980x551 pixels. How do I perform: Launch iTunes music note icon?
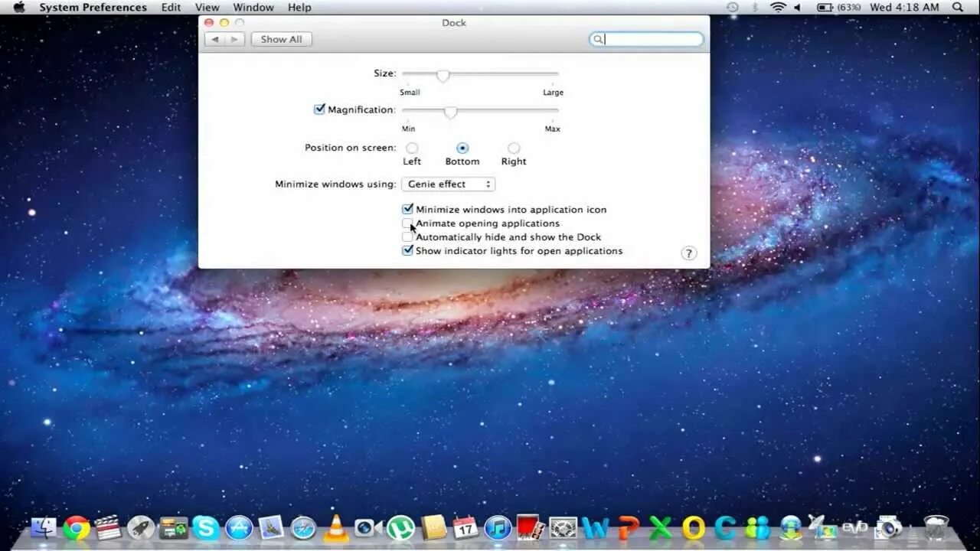498,528
